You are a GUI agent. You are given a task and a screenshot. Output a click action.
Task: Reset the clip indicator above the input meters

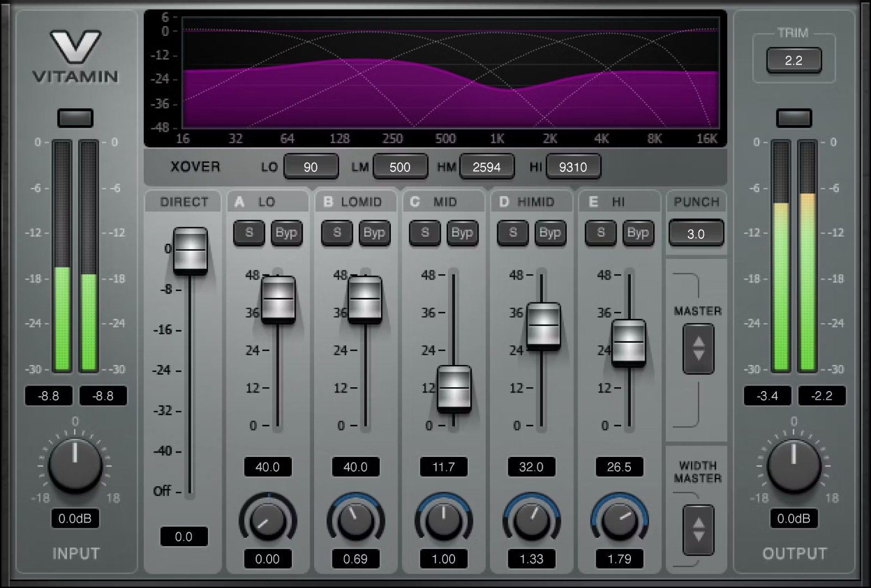tap(76, 118)
